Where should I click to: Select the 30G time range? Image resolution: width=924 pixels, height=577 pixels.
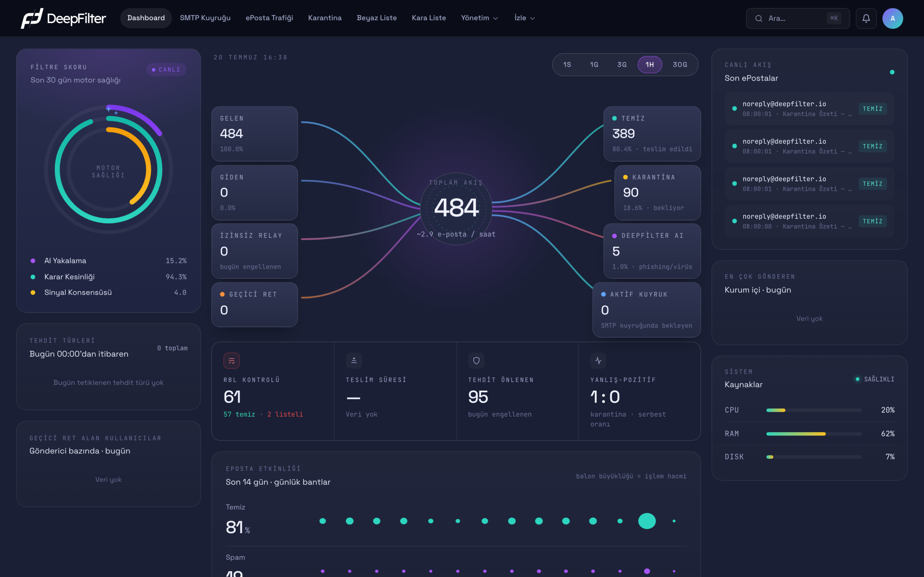coord(680,65)
